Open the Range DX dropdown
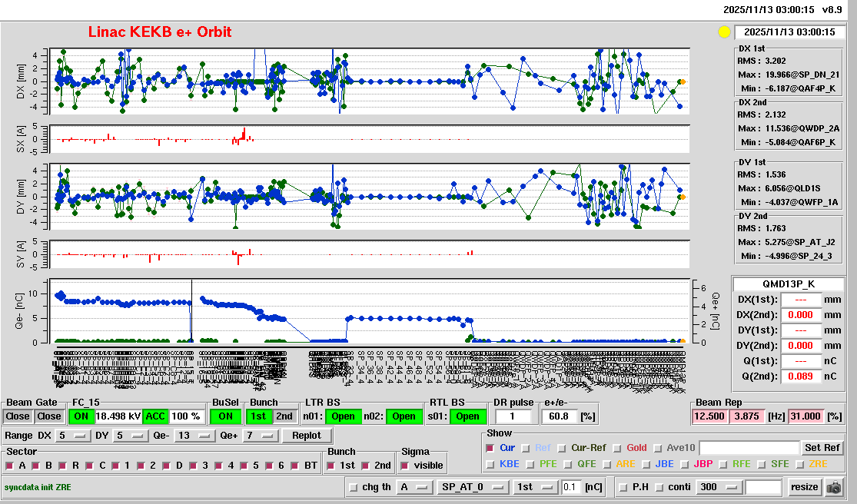This screenshot has height=504, width=857. pos(71,436)
